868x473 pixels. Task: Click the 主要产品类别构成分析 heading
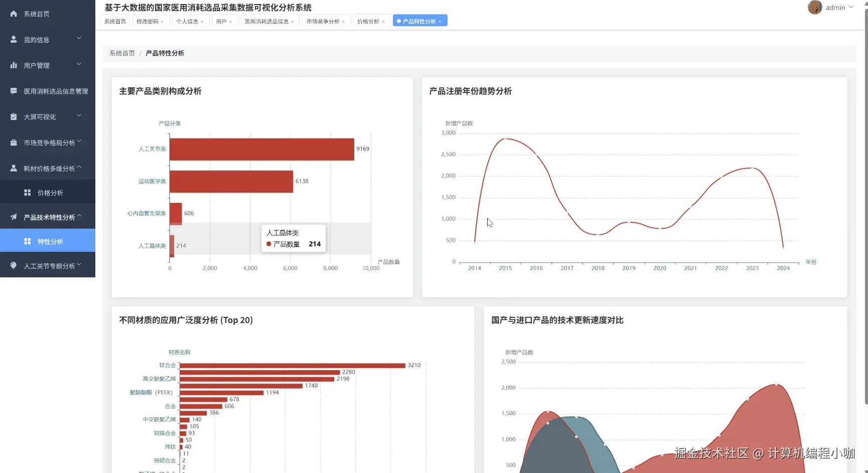pos(160,91)
